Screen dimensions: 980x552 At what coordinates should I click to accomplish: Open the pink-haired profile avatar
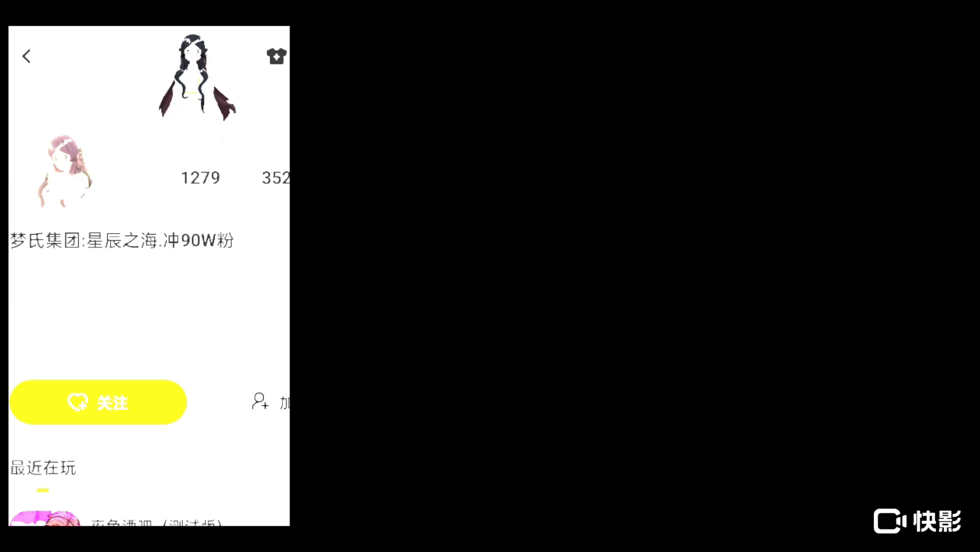coord(63,171)
